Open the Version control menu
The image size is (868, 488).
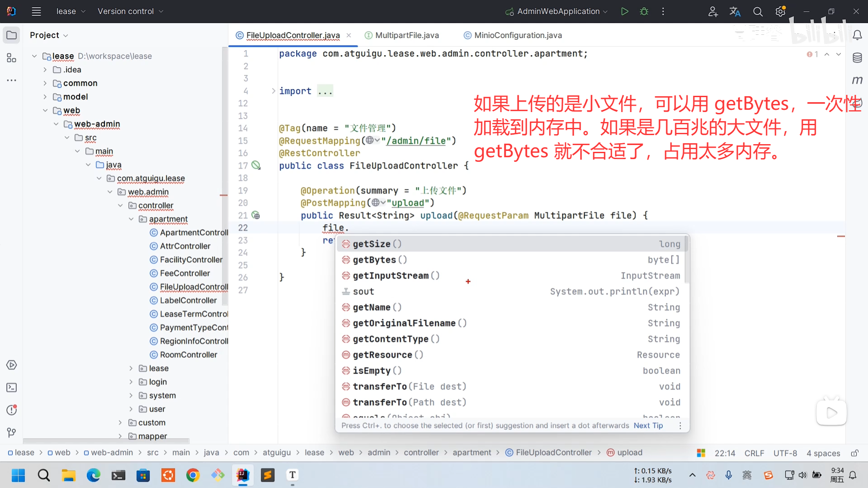click(x=130, y=11)
